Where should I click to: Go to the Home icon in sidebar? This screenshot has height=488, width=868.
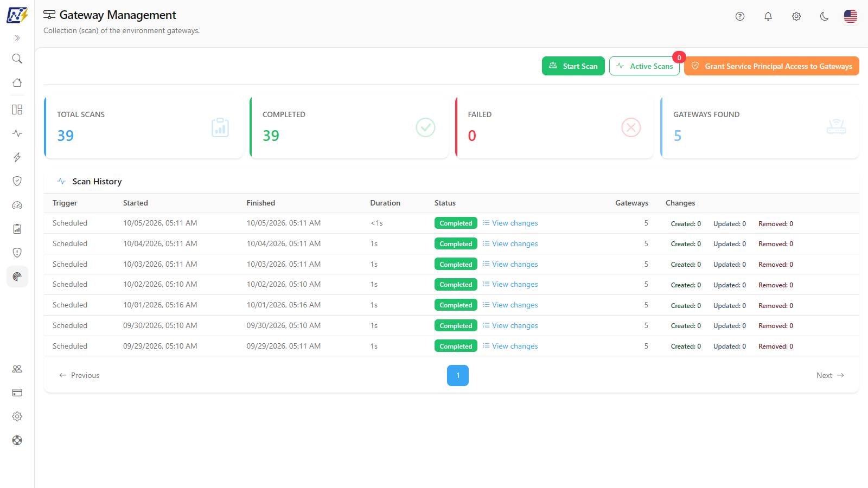[x=17, y=82]
